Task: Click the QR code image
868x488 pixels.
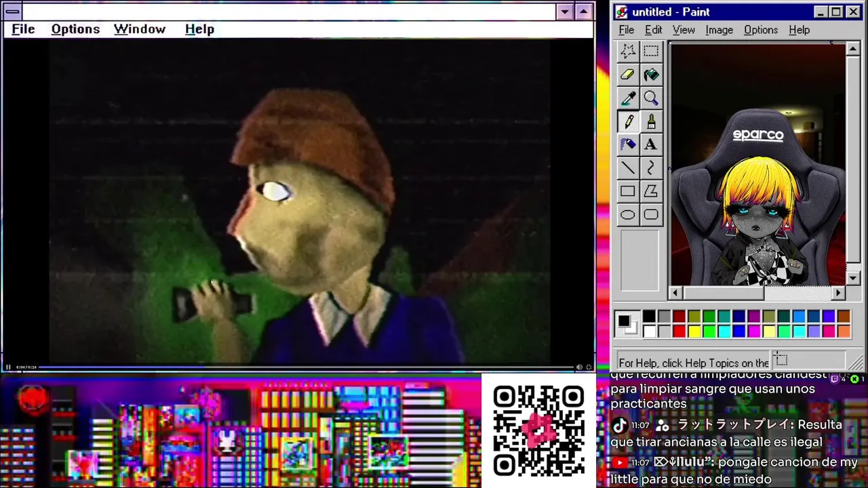Action: point(539,430)
